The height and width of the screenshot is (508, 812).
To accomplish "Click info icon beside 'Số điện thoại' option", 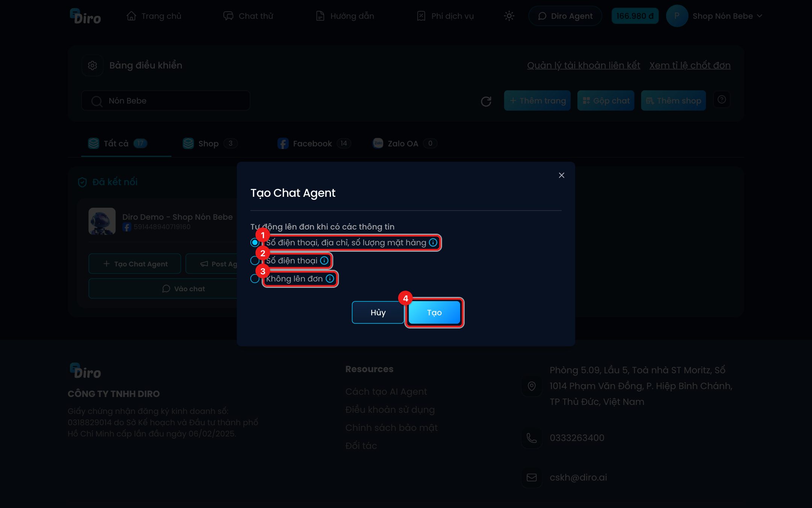I will click(x=324, y=260).
